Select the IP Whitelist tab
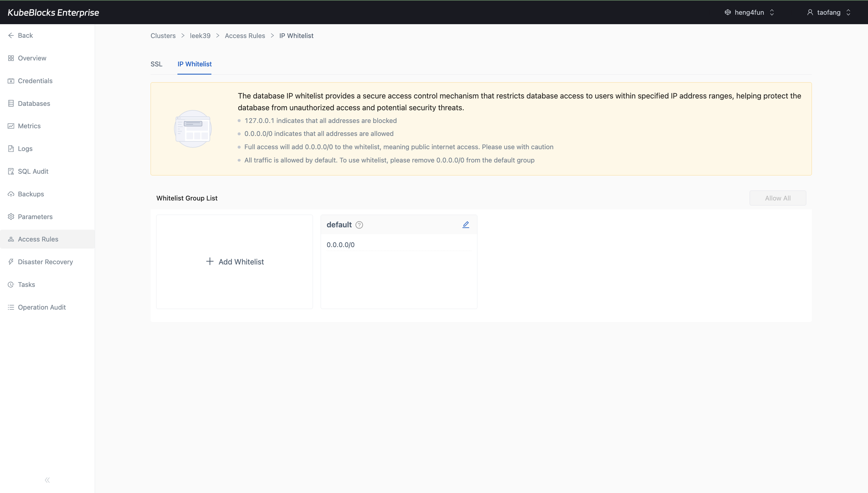 coord(194,64)
